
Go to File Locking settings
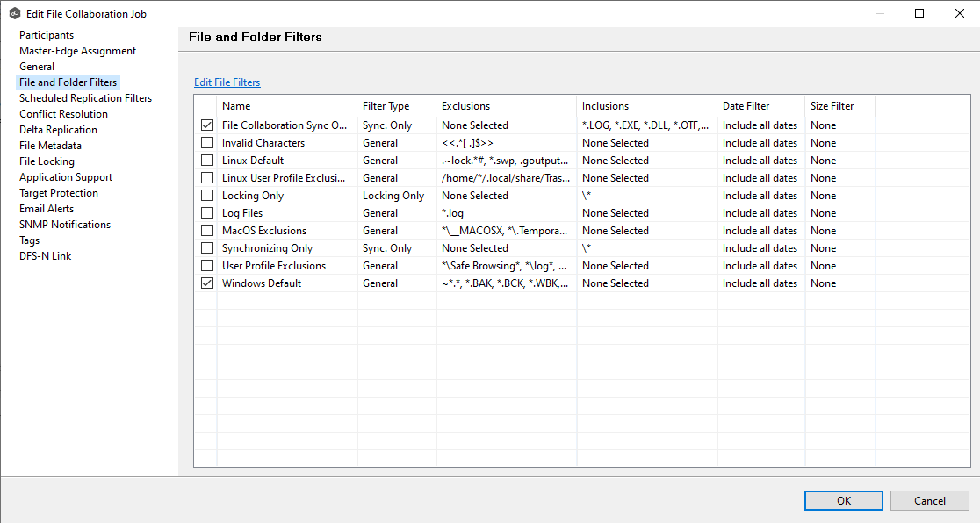(47, 161)
